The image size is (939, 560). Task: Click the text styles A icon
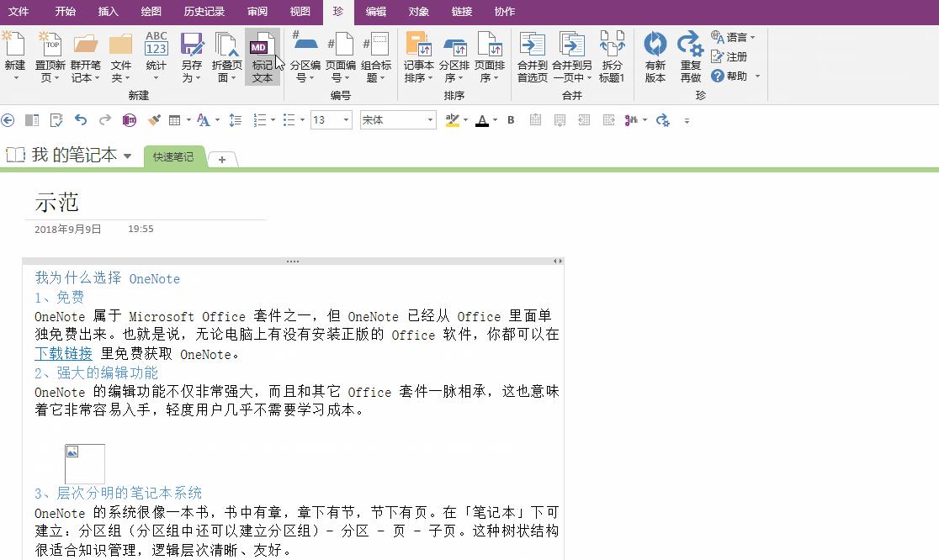tap(204, 120)
